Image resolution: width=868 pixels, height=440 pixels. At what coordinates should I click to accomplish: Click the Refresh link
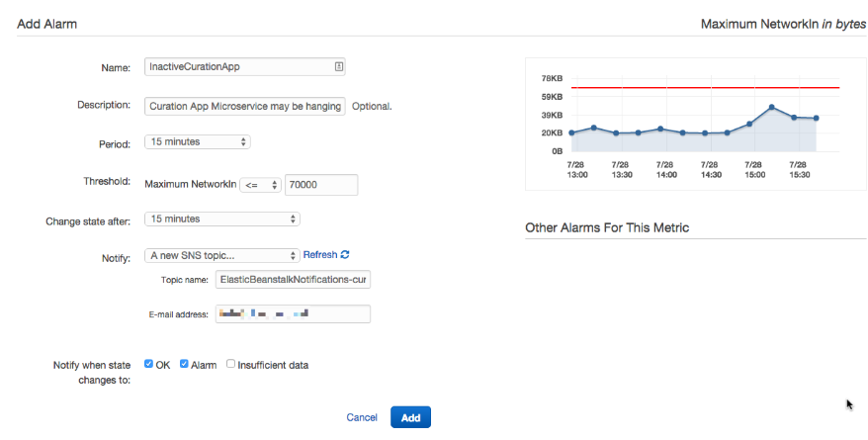coord(319,255)
